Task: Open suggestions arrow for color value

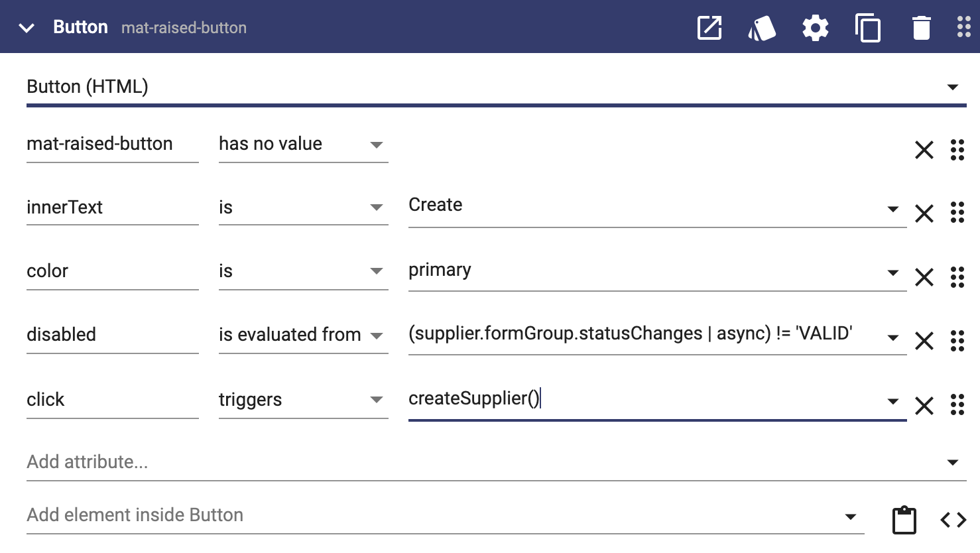Action: click(x=893, y=273)
